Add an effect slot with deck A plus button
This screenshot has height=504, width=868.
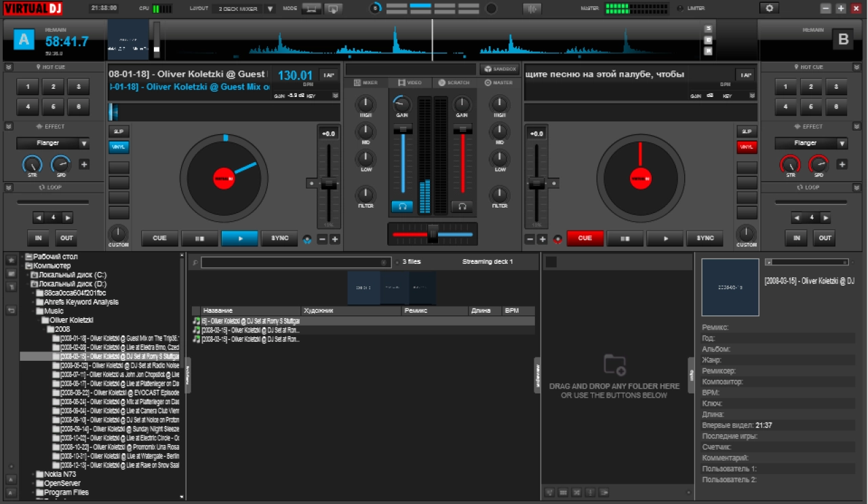[84, 164]
